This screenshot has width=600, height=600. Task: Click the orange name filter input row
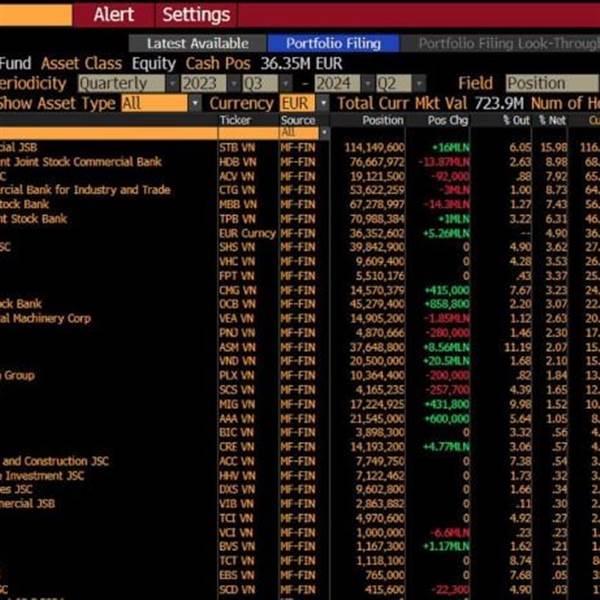tap(108, 133)
